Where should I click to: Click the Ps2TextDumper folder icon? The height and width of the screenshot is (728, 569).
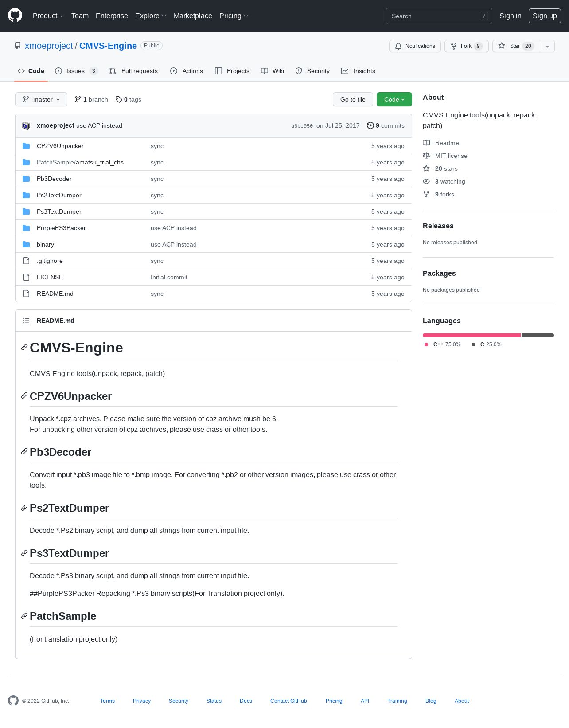click(26, 195)
